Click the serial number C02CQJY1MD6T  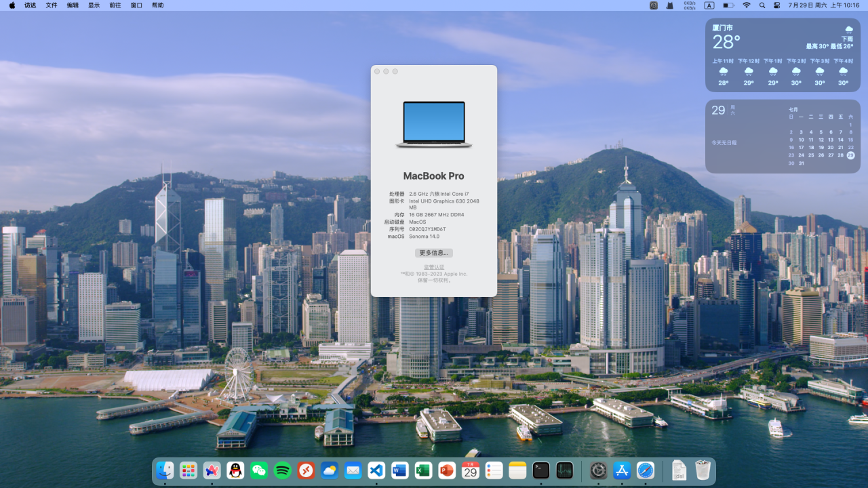pos(427,229)
